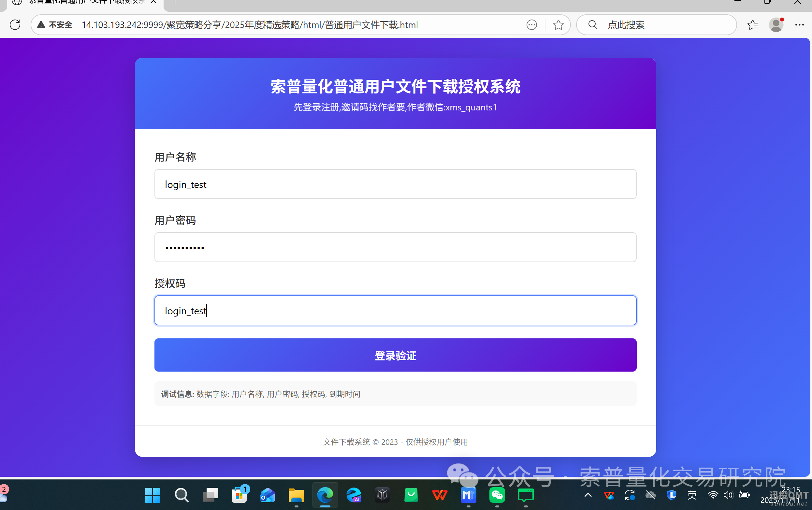Open WeChat from the taskbar
This screenshot has height=510, width=812.
(x=497, y=495)
